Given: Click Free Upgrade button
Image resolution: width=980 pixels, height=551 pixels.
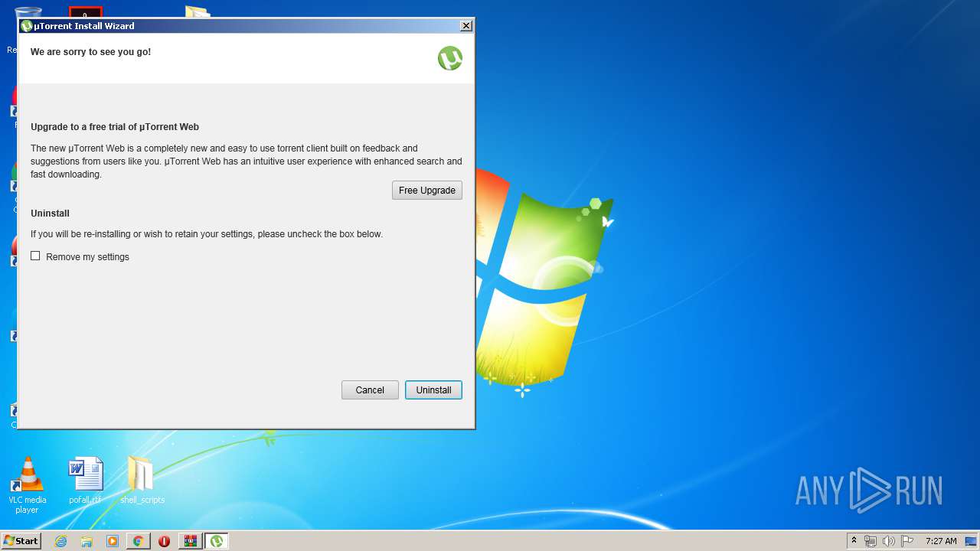Looking at the screenshot, I should click(427, 190).
